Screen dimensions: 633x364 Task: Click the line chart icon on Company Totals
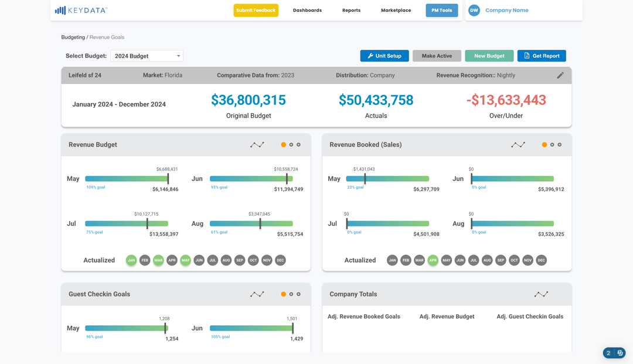(x=540, y=294)
